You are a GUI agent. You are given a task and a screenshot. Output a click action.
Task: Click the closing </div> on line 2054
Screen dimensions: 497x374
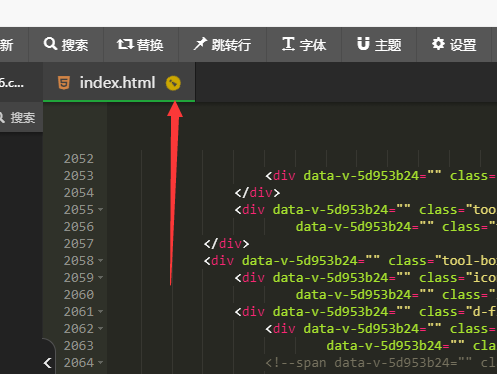pyautogui.click(x=257, y=193)
